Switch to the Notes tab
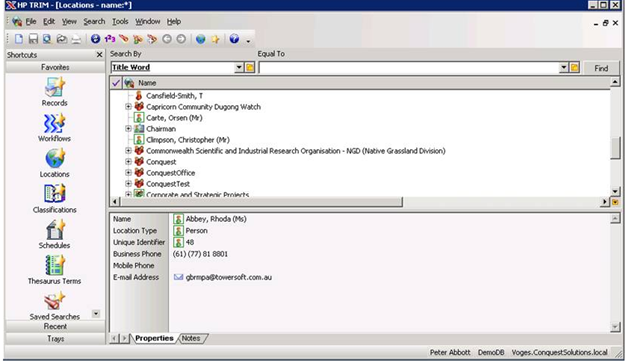Screen dimensions: 626x363 191,338
